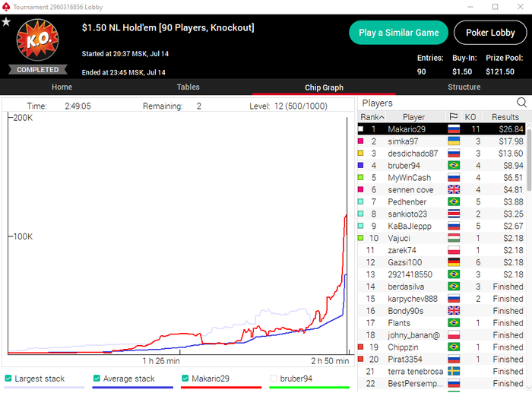Click the blue swatch next to bruber94
Viewport: 532px width, 393px height.
click(x=361, y=165)
